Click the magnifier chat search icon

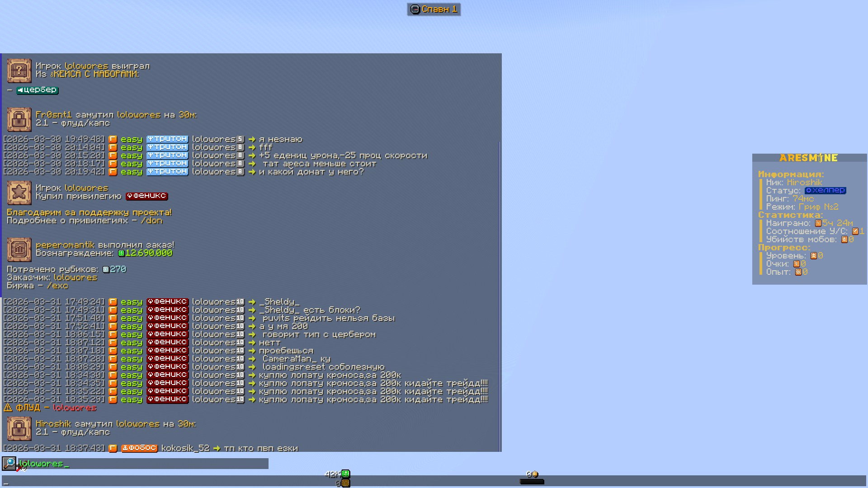(9, 464)
